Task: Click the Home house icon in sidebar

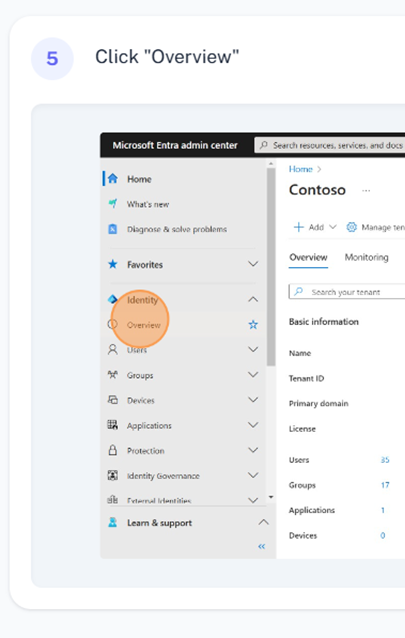Action: (x=113, y=179)
